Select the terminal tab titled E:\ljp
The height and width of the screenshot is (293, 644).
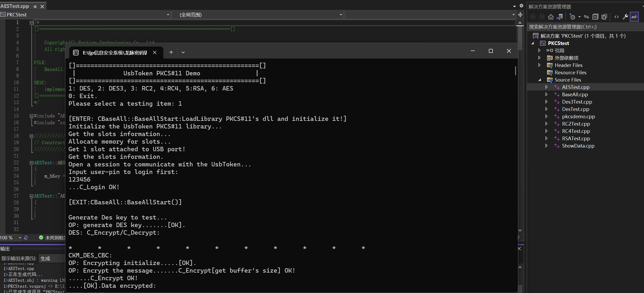tap(115, 53)
